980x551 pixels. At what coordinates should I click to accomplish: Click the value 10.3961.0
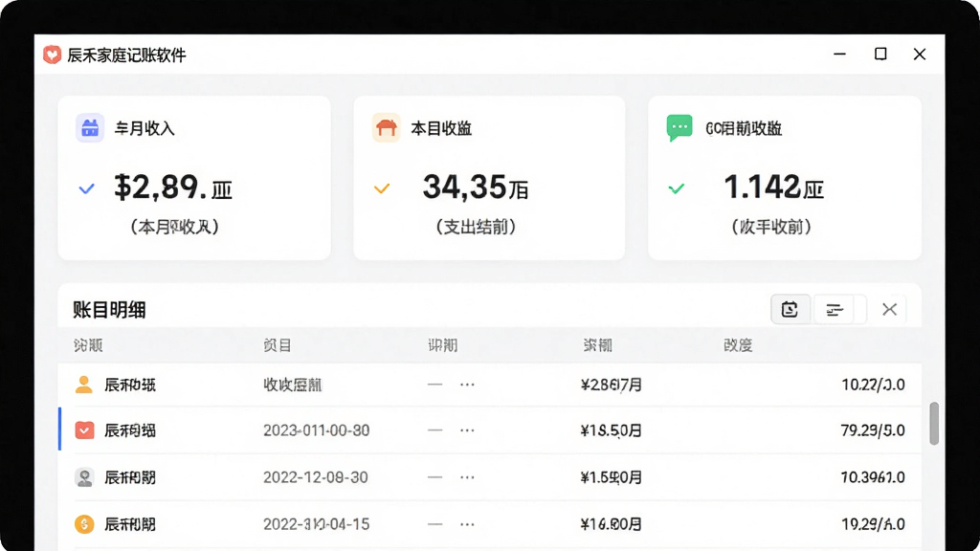(x=873, y=477)
